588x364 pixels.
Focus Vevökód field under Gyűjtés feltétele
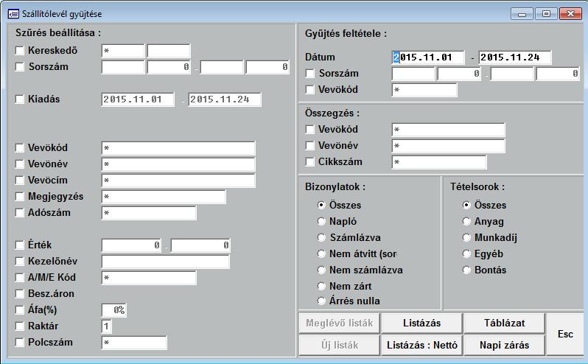pos(424,90)
